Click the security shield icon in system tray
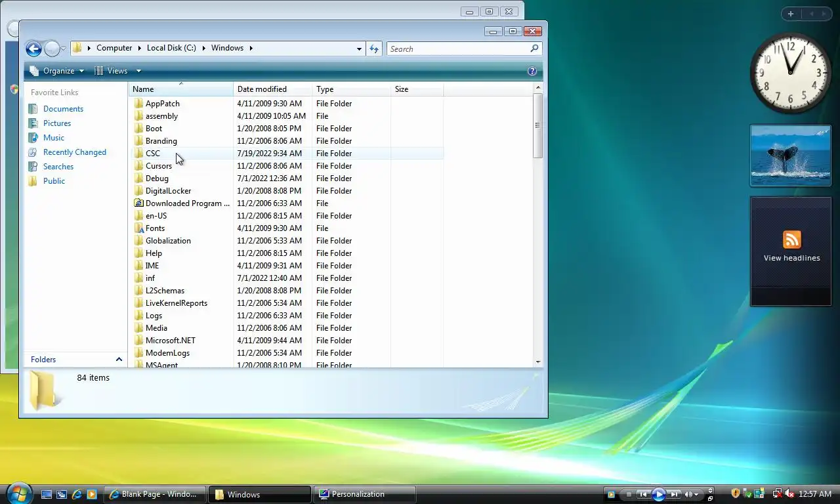The height and width of the screenshot is (504, 840). click(x=736, y=493)
